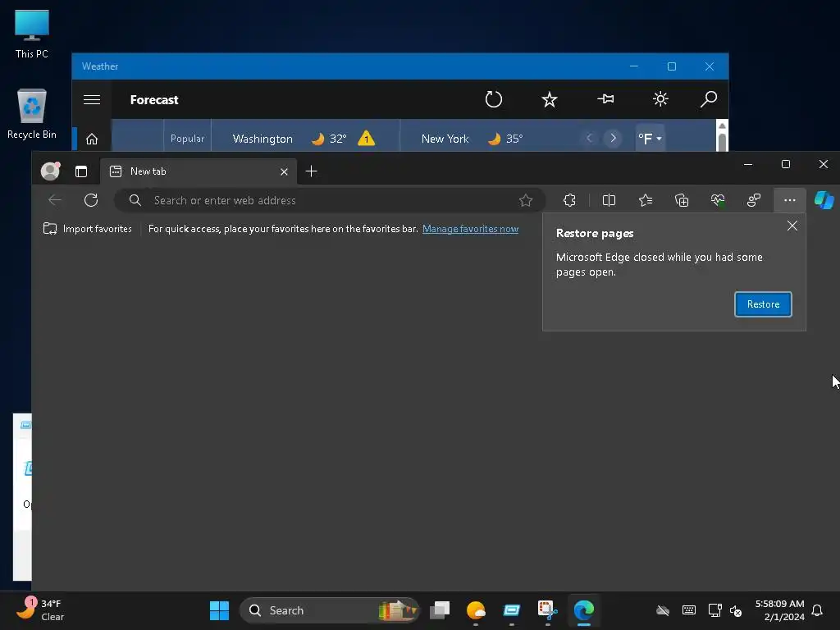
Task: Open Windows Start menu
Action: [219, 610]
